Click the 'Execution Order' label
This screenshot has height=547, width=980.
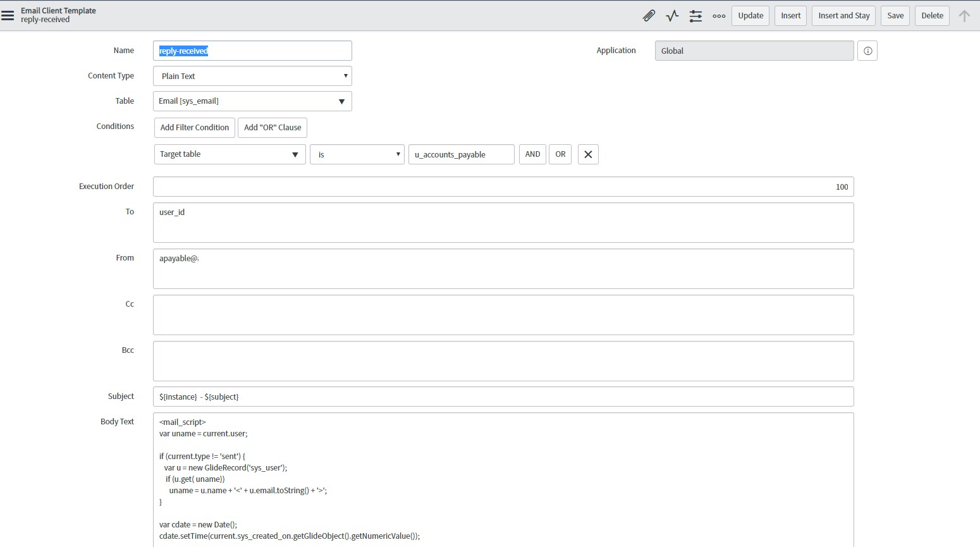click(106, 187)
